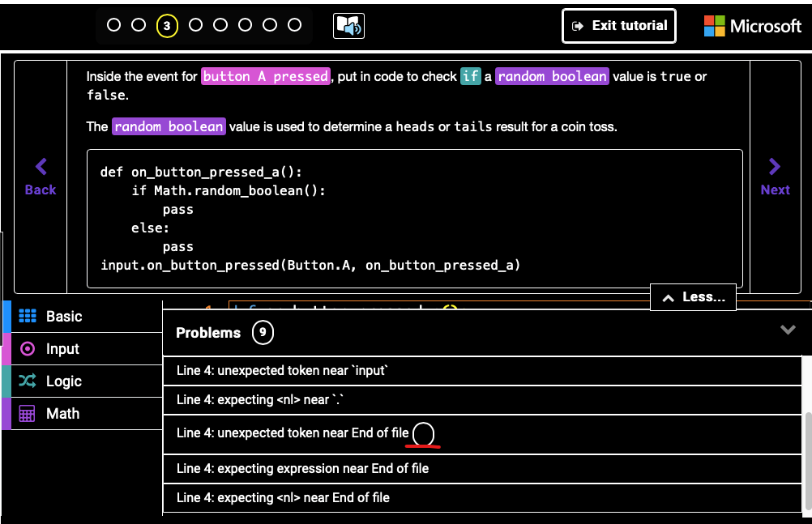Go to tutorial step 1 circle
Viewport: 812px width, 524px height.
pos(113,25)
